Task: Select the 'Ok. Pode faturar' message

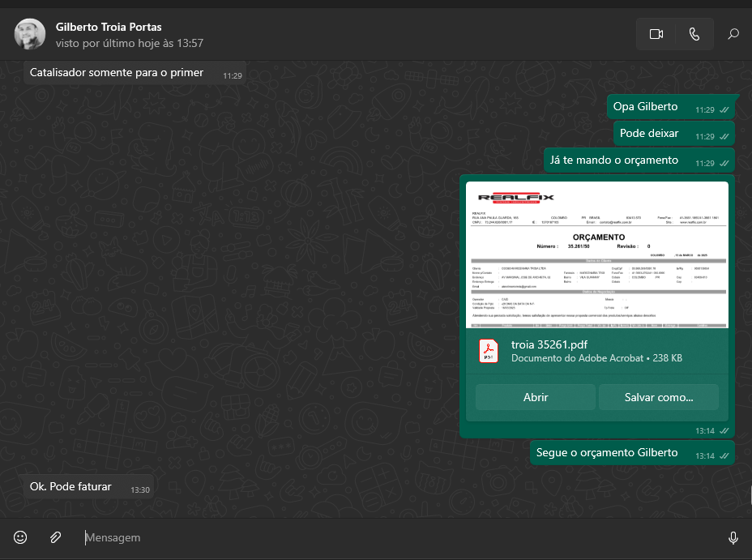Action: coord(70,487)
